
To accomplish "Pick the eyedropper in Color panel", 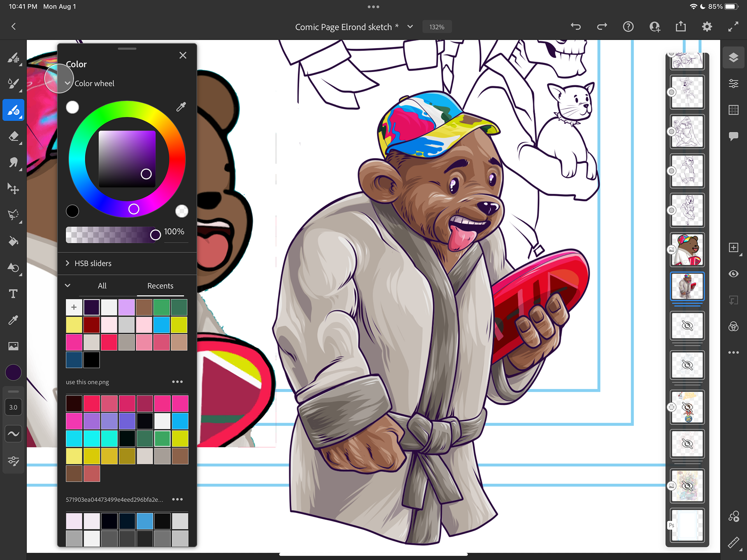I will 181,107.
